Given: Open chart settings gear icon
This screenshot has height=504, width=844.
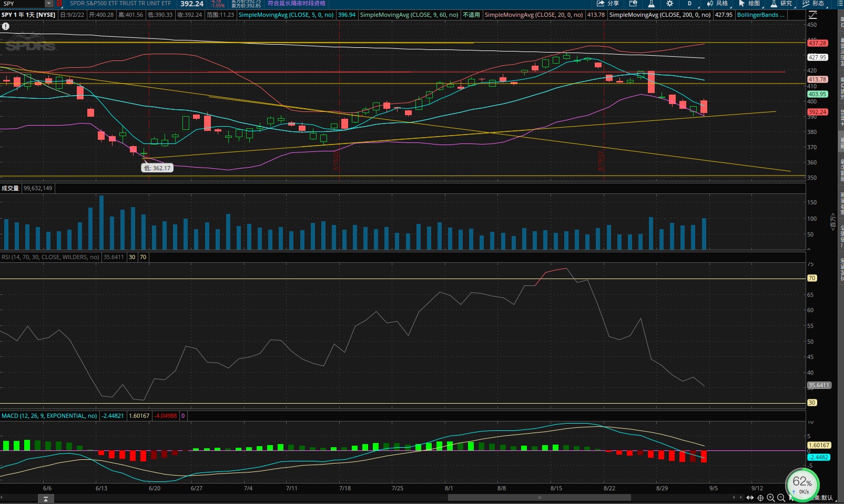Looking at the screenshot, I should (670, 3).
